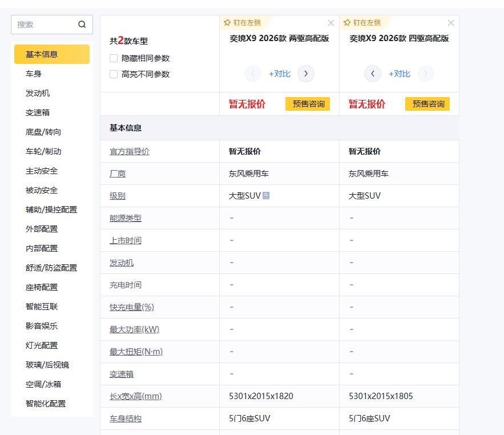The height and width of the screenshot is (435, 504).
Task: Remove the 四驱高配版 column with X
Action: point(451,23)
